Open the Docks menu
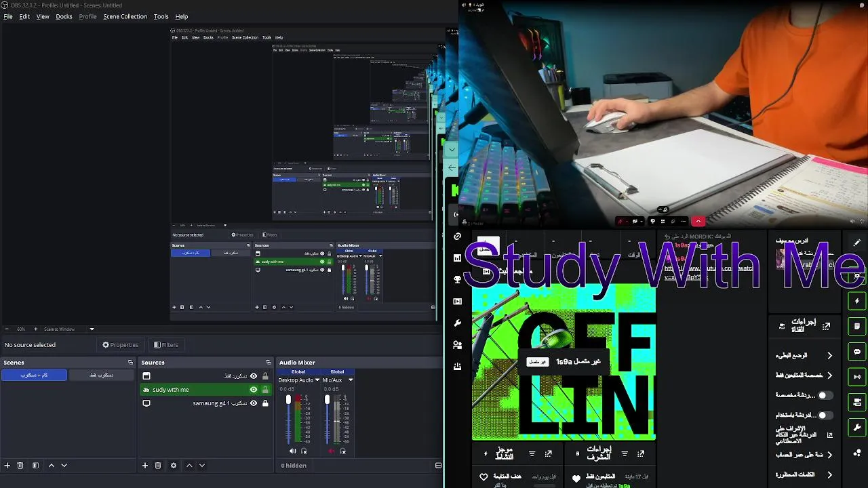868x488 pixels. [64, 16]
